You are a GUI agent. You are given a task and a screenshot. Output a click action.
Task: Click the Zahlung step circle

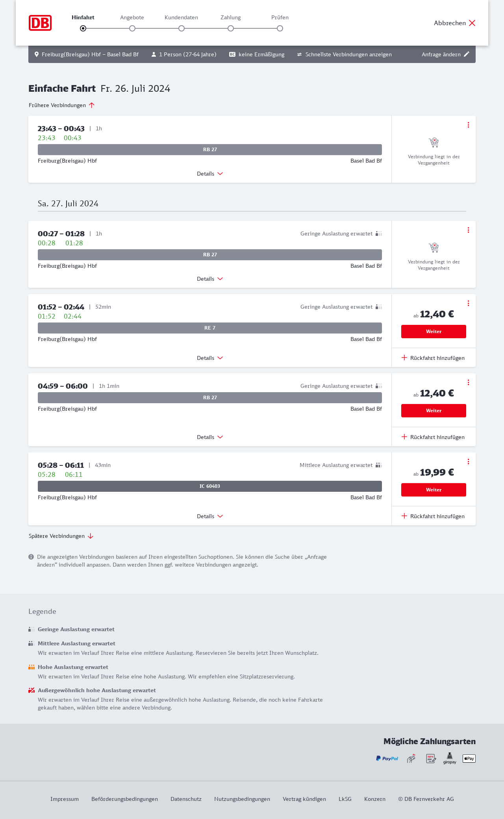[231, 28]
